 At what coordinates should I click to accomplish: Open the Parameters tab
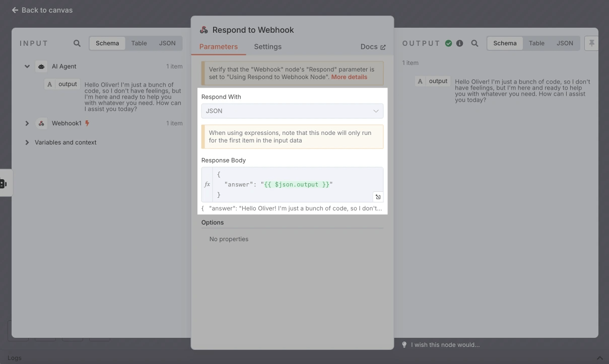tap(219, 47)
